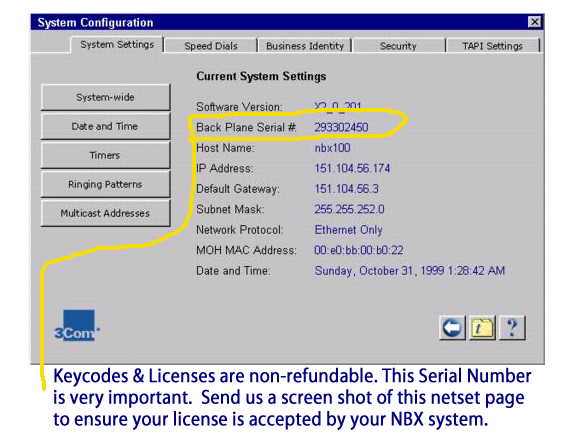The image size is (576, 432).
Task: Open the info notes folder icon
Action: [482, 327]
